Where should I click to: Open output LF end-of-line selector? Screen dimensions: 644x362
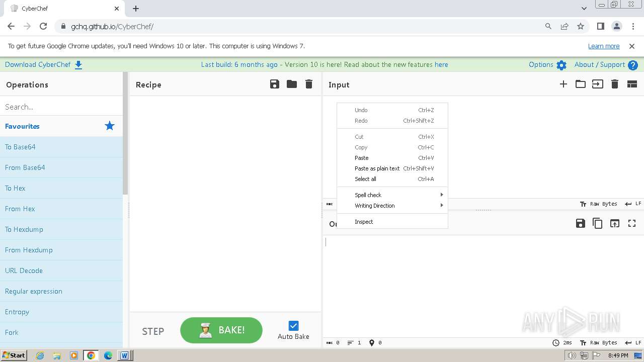tap(633, 343)
